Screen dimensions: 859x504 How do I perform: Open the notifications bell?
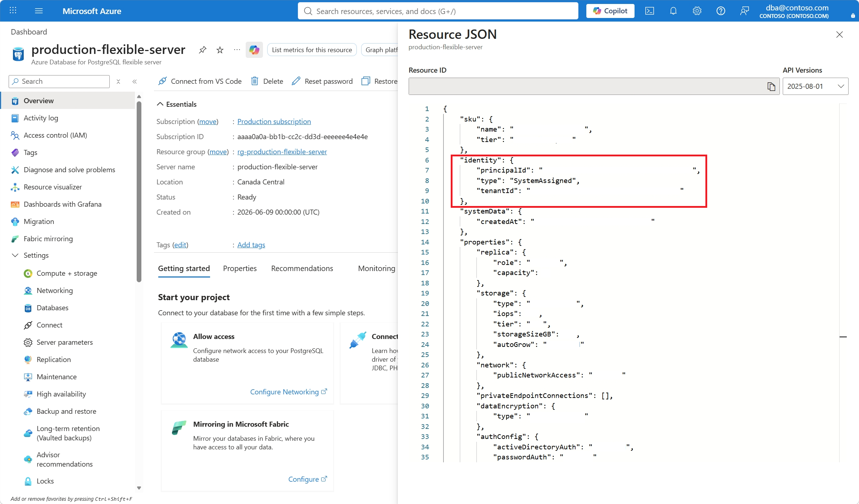[x=673, y=11]
